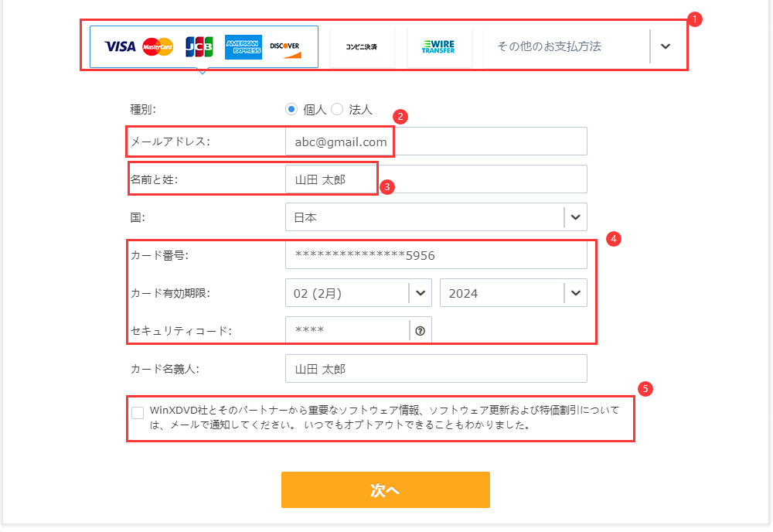
Task: Click the Visa card logo
Action: coord(120,46)
